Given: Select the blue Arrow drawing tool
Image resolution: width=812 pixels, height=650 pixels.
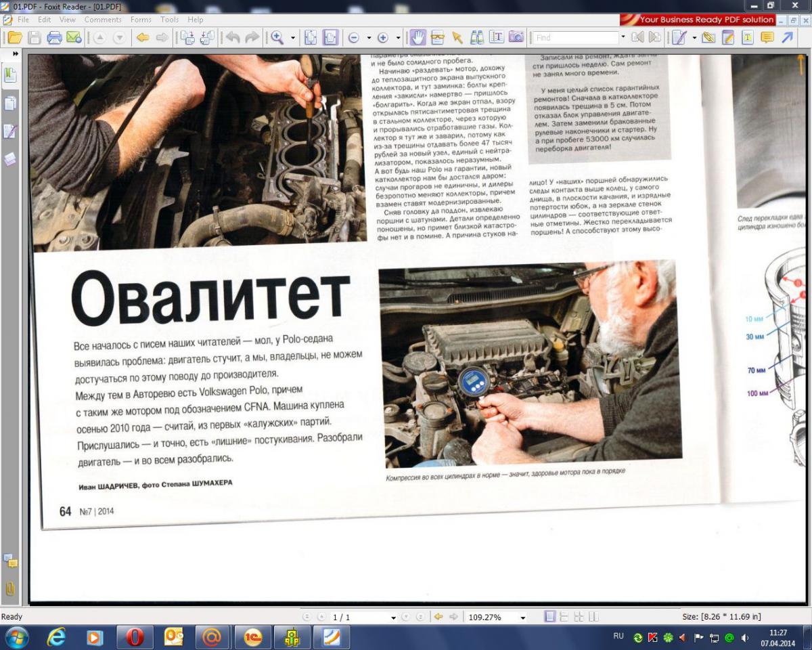Looking at the screenshot, I should tap(787, 37).
